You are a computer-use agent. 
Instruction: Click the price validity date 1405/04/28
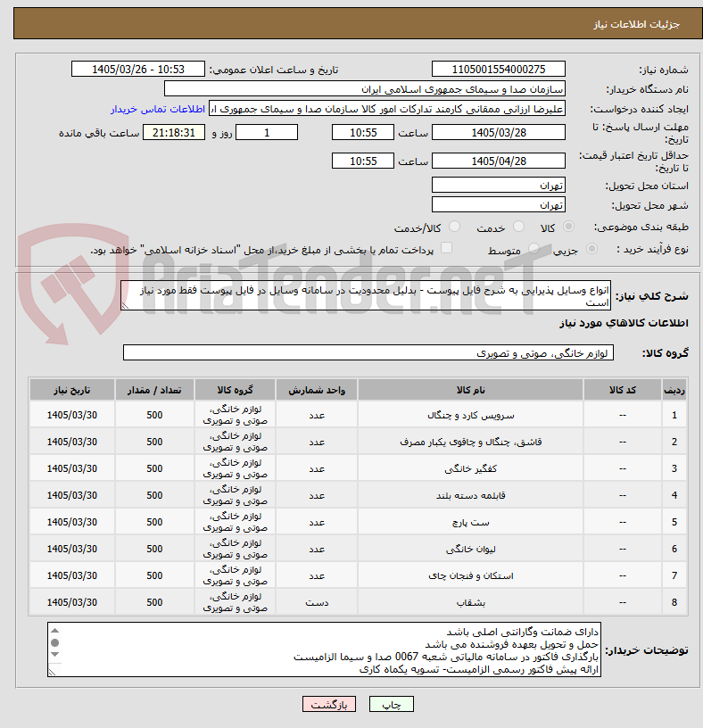pos(498,161)
